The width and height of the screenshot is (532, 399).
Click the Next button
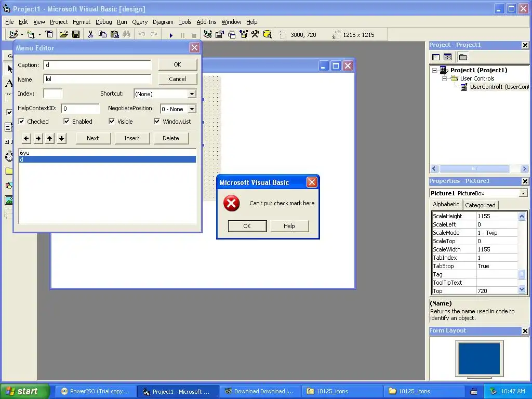pos(92,138)
